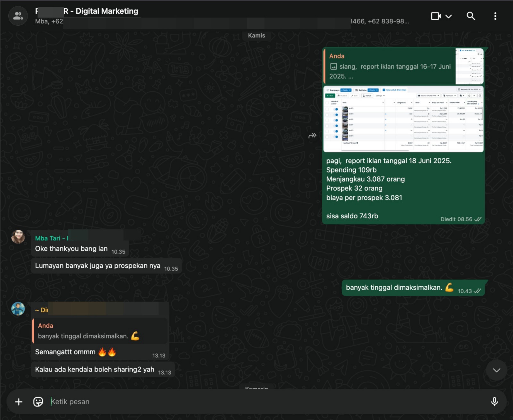Jump to quoted 'banyak tinggal dimaksimalkan' reply
This screenshot has width=513, height=420.
click(100, 331)
